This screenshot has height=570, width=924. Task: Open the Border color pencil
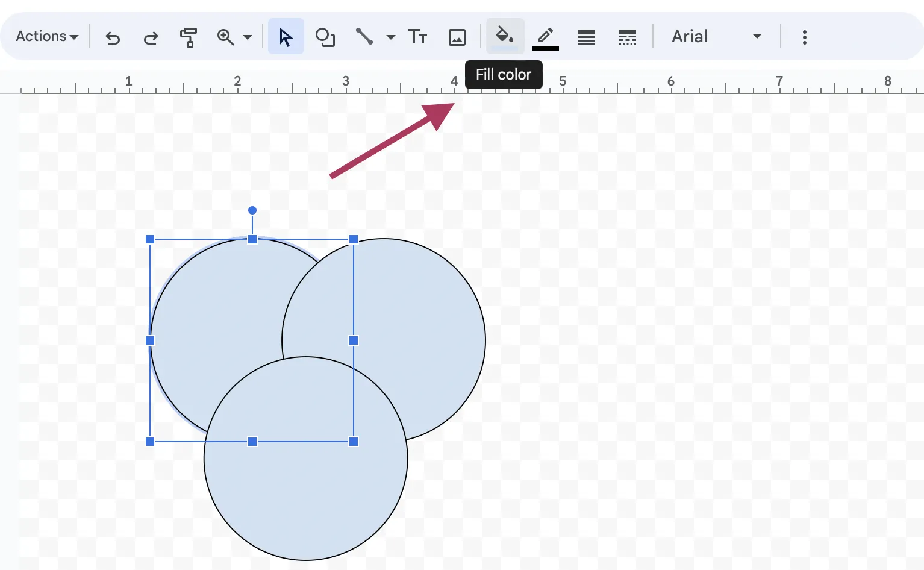[546, 37]
